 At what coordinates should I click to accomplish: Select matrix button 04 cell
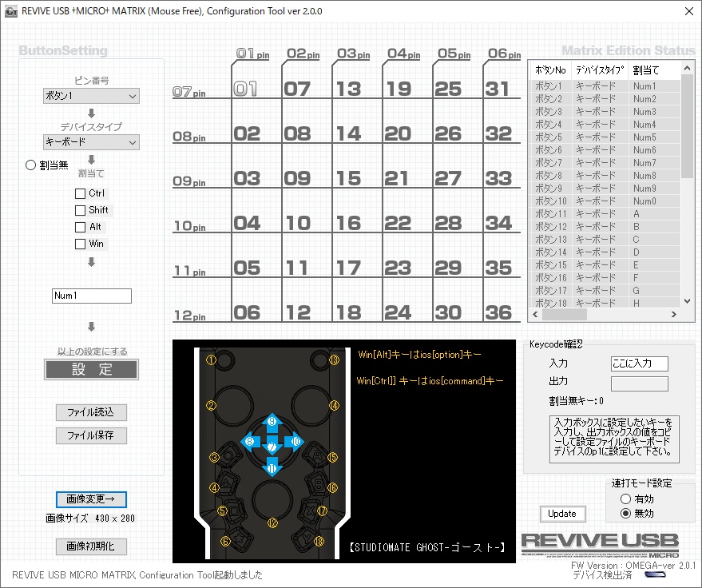[x=247, y=223]
